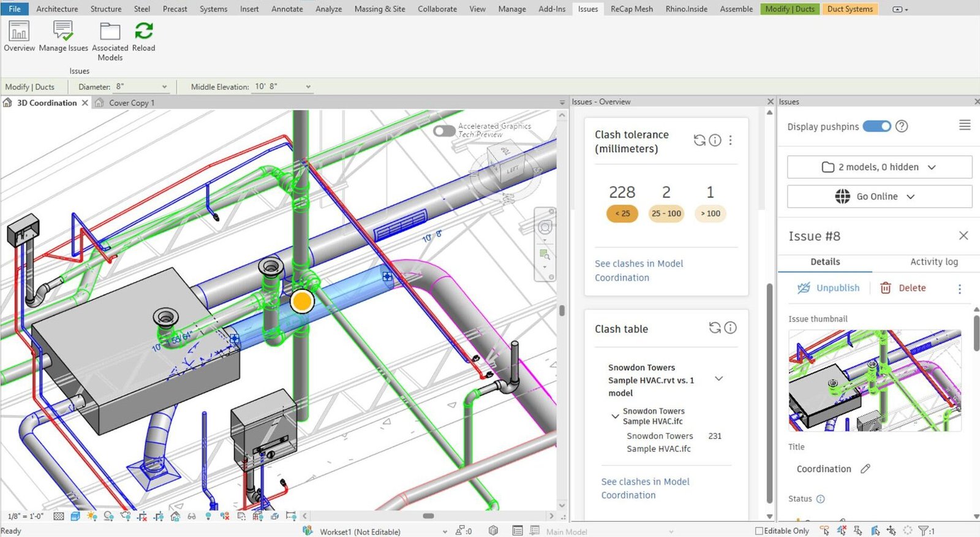Reload issues using the green Reload icon
This screenshot has height=537, width=980.
(144, 37)
